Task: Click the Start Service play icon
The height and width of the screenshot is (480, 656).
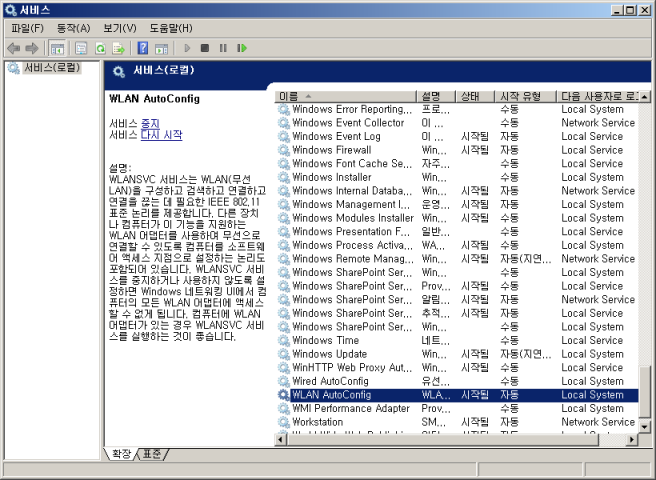Action: [x=187, y=48]
